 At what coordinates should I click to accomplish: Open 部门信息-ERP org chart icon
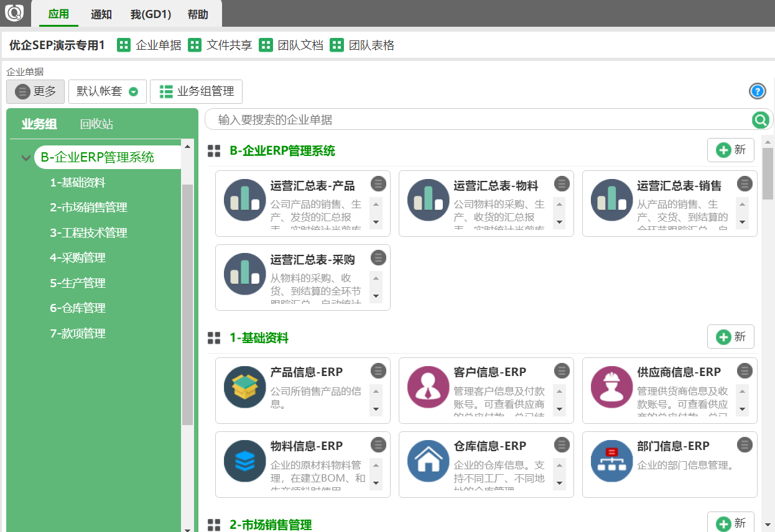point(611,461)
